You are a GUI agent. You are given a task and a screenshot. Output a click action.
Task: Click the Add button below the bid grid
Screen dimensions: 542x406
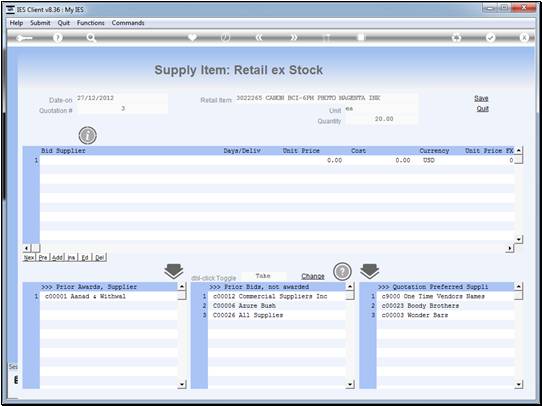coord(57,257)
